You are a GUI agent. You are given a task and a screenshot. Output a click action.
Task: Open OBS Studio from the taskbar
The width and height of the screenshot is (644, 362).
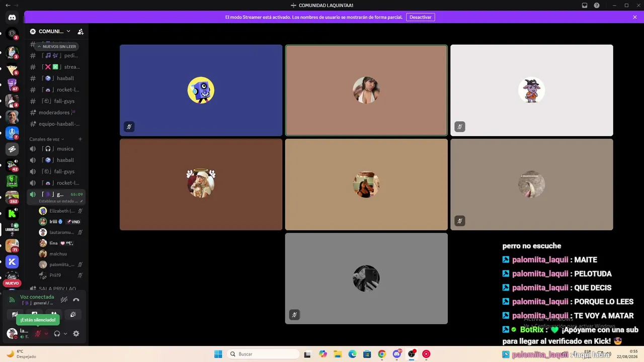click(x=412, y=354)
